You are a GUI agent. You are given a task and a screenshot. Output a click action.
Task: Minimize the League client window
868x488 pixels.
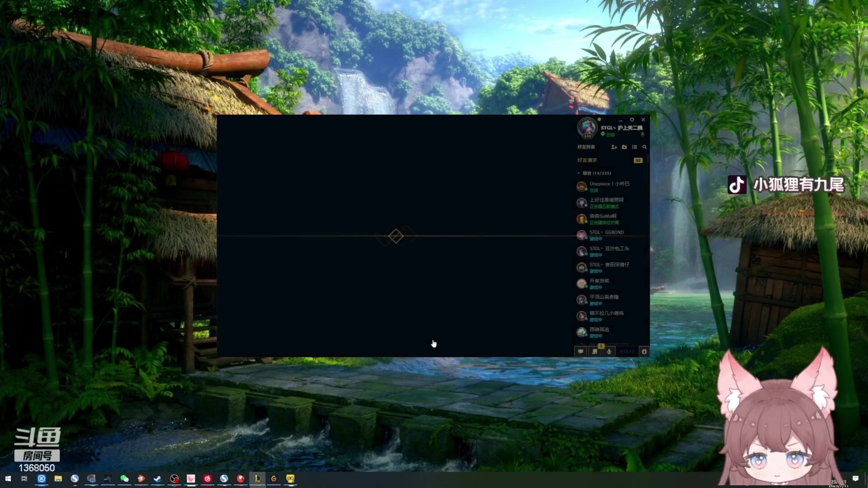coord(621,120)
